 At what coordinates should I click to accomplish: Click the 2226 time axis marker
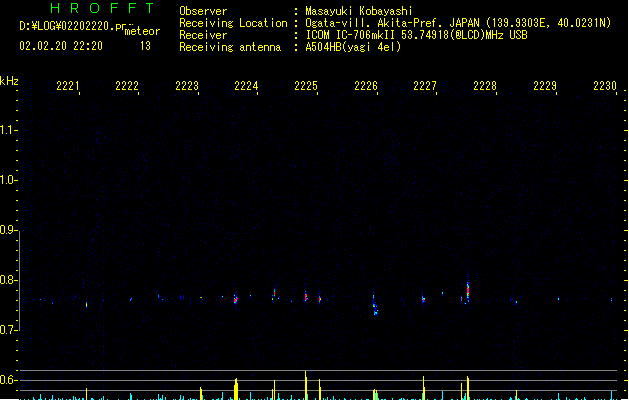pos(366,86)
